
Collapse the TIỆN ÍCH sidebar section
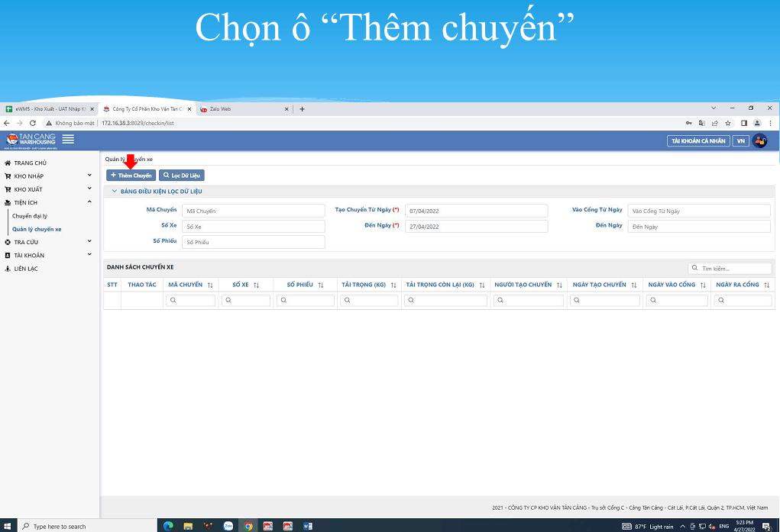click(x=48, y=202)
